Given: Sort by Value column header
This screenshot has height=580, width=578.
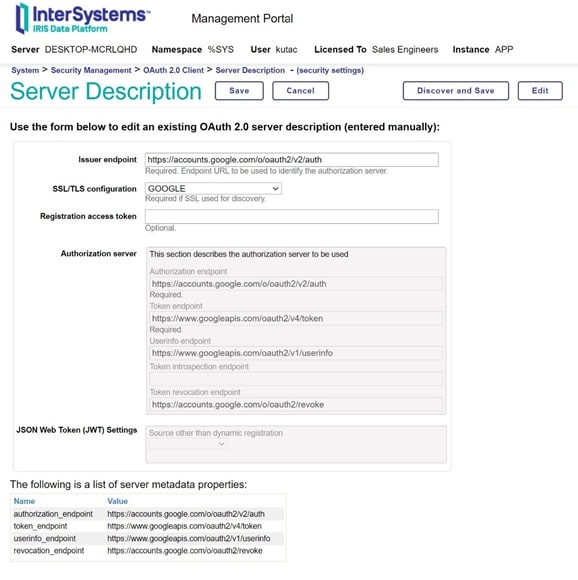Looking at the screenshot, I should [x=118, y=501].
